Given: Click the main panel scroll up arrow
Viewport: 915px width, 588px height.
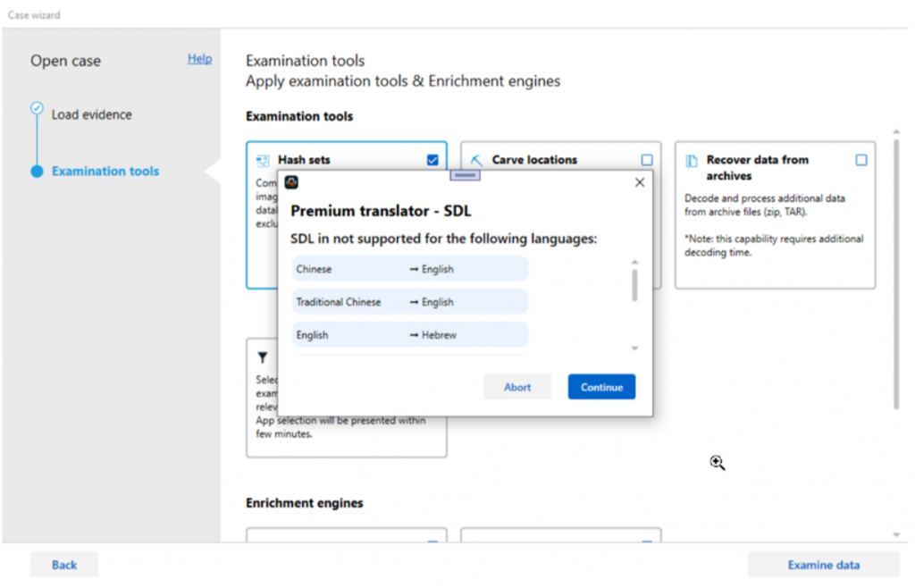Looking at the screenshot, I should [x=896, y=132].
